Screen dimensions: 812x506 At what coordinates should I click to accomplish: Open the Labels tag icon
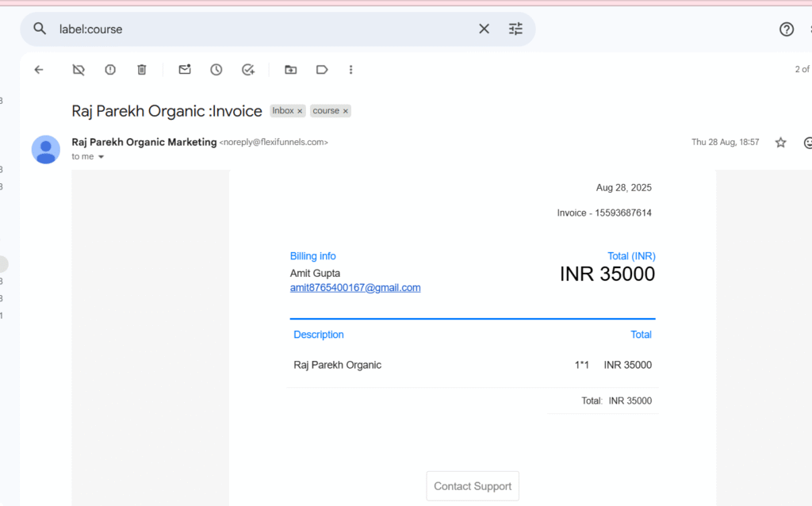[322, 70]
